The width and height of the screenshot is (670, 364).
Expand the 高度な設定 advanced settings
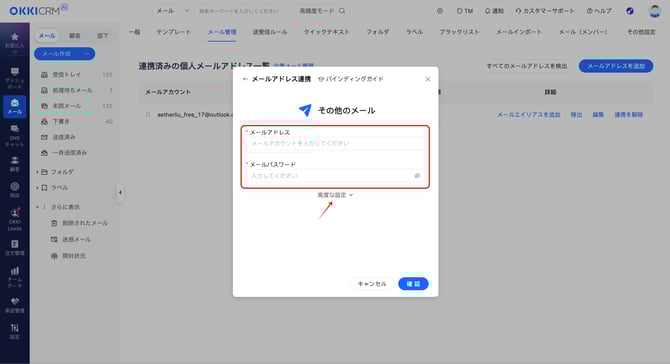(335, 195)
